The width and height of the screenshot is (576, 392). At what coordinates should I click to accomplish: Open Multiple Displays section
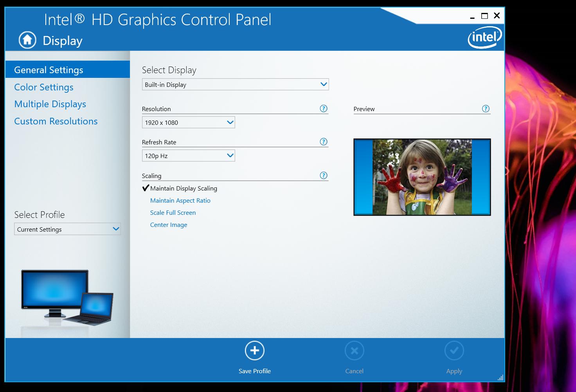click(x=50, y=104)
